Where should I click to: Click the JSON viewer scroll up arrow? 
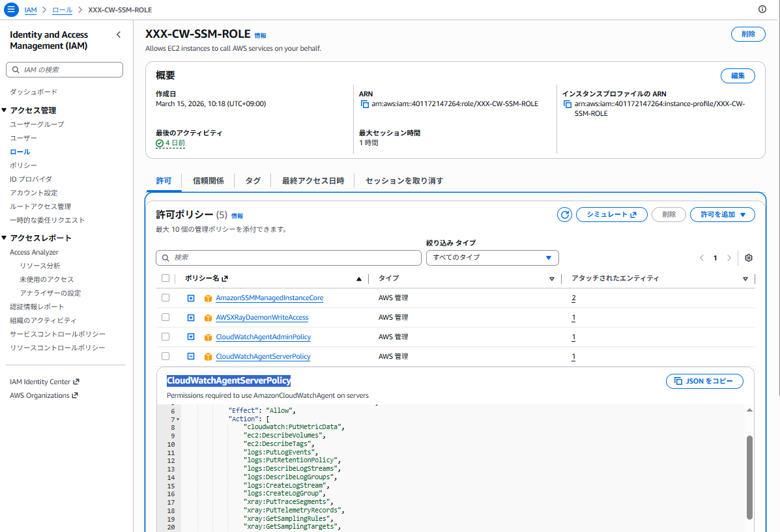749,411
